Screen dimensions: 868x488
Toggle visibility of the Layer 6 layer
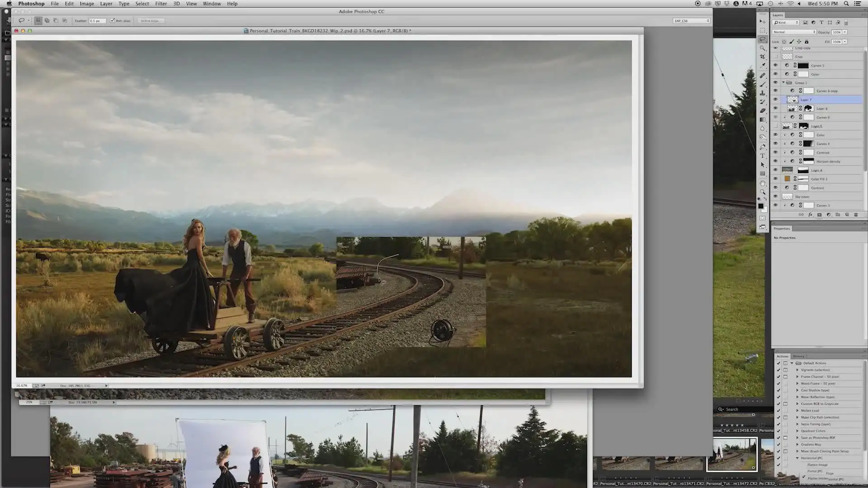click(x=776, y=108)
